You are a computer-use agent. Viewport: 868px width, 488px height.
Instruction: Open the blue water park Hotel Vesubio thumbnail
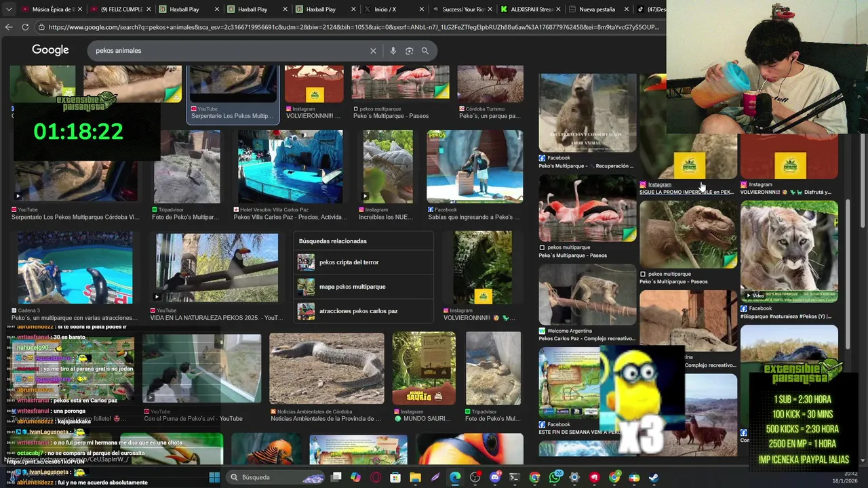click(x=290, y=167)
